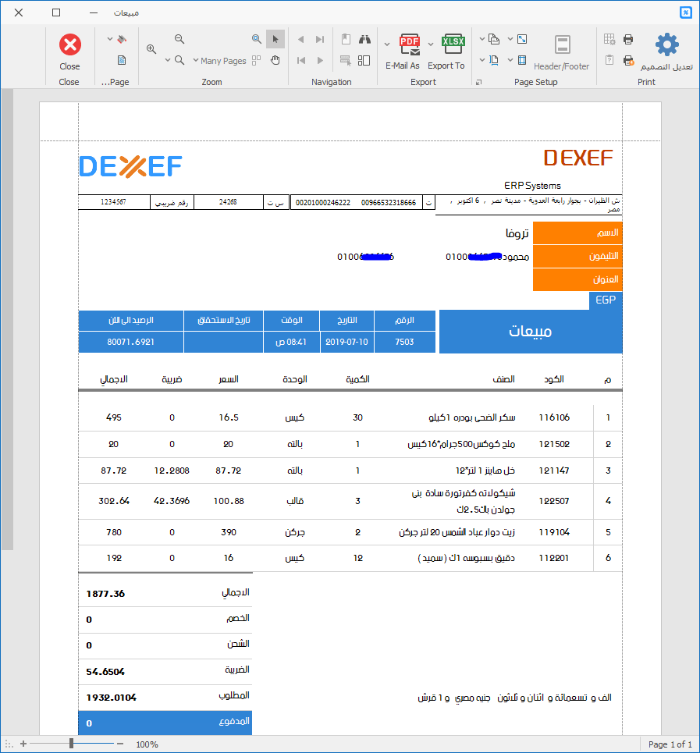Click the 100% zoom value in status bar
Image resolution: width=700 pixels, height=753 pixels.
click(147, 744)
